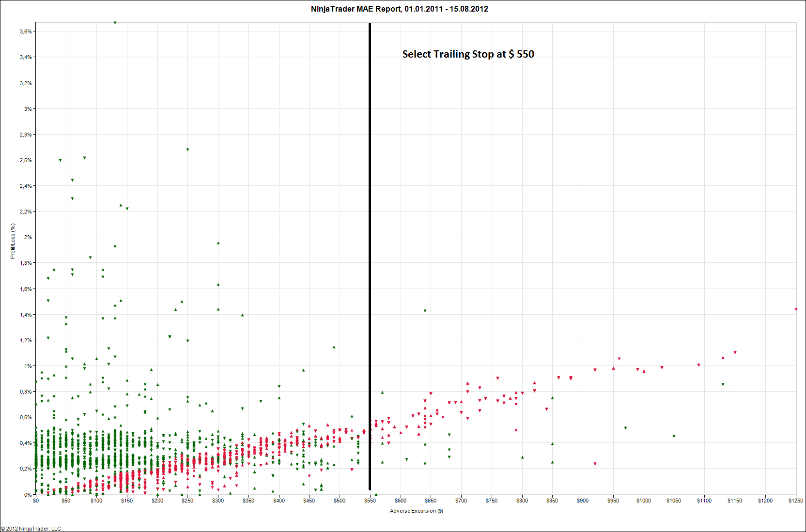Click the "$50" x-axis tick label

pos(66,501)
